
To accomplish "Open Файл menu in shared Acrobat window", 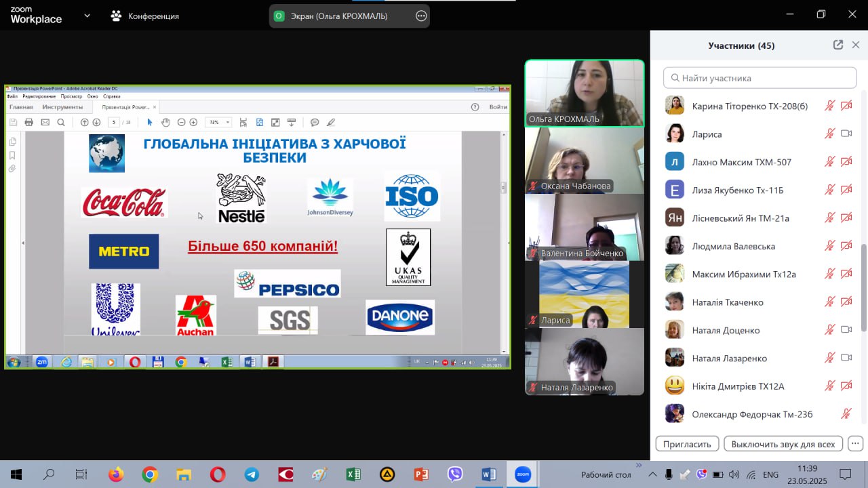I will tap(12, 96).
